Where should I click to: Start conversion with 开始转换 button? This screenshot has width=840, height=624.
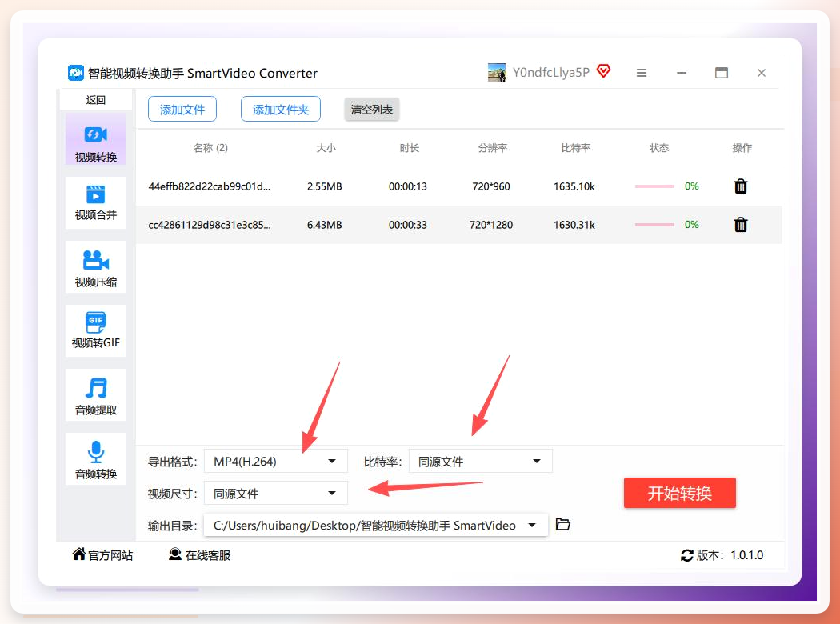679,493
